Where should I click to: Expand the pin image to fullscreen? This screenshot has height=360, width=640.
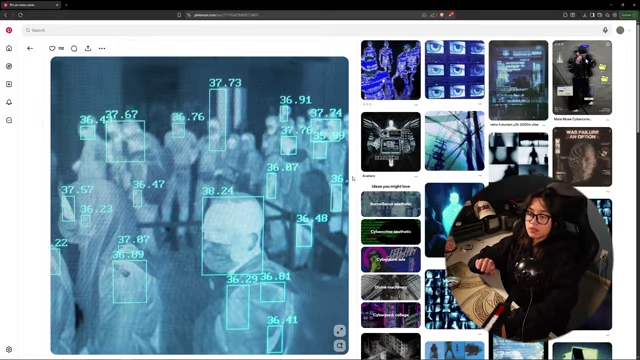[340, 331]
